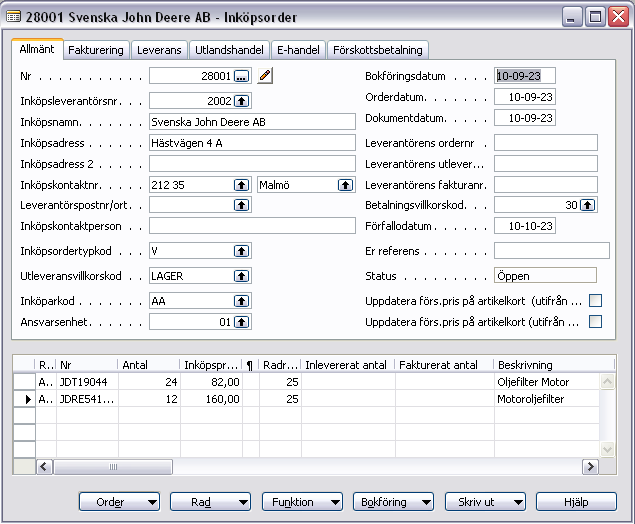
Task: Open the Order dropdown button
Action: pyautogui.click(x=119, y=502)
